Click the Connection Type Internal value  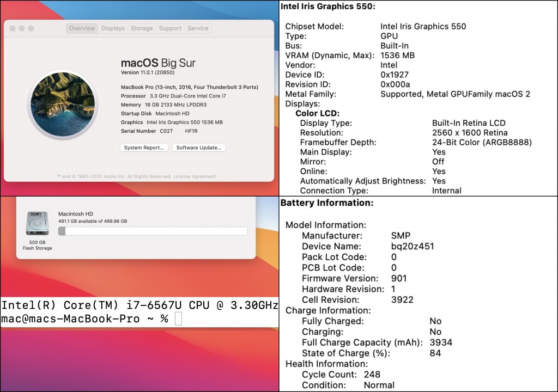pos(447,191)
